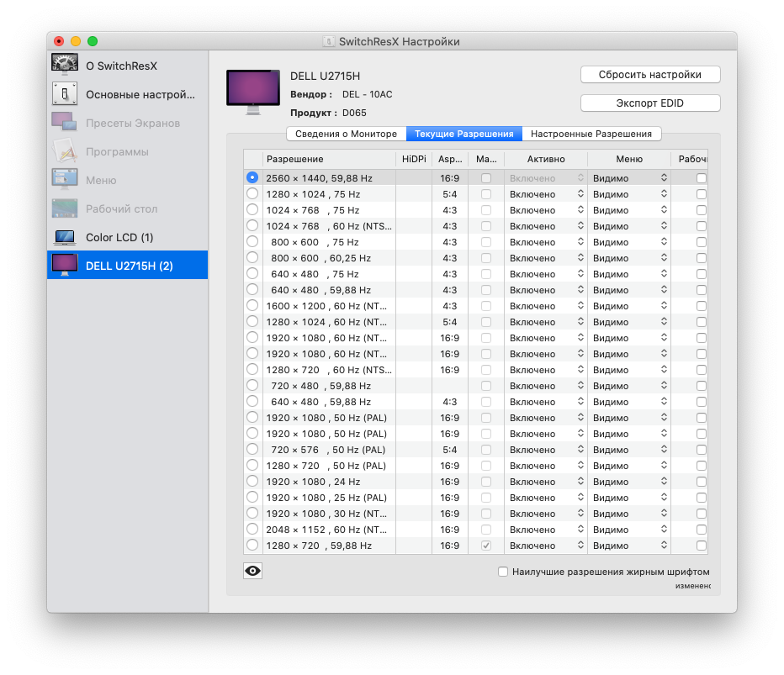Open Активно dropdown for 720 × 480, 59,88 Hz
This screenshot has width=784, height=675.
[x=546, y=386]
